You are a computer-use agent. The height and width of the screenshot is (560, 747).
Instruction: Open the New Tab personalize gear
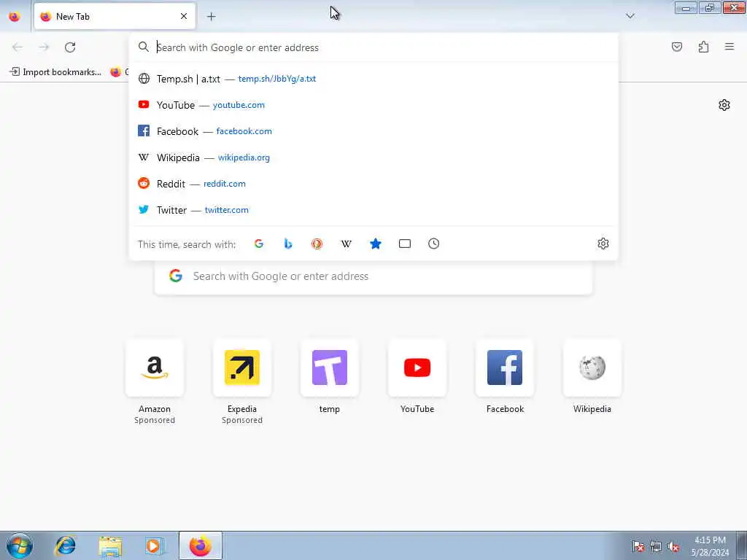724,105
